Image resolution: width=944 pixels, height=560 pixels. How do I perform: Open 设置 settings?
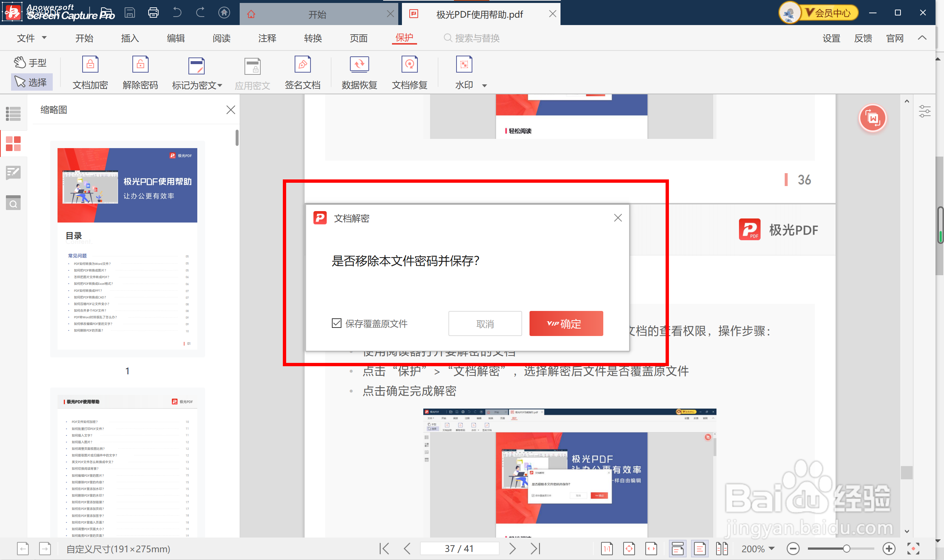[x=831, y=38]
